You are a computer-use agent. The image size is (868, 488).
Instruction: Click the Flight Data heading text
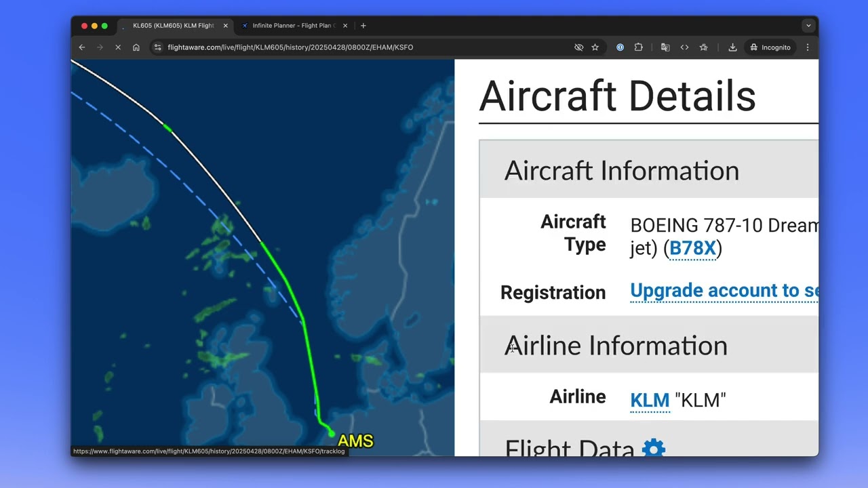pyautogui.click(x=570, y=449)
